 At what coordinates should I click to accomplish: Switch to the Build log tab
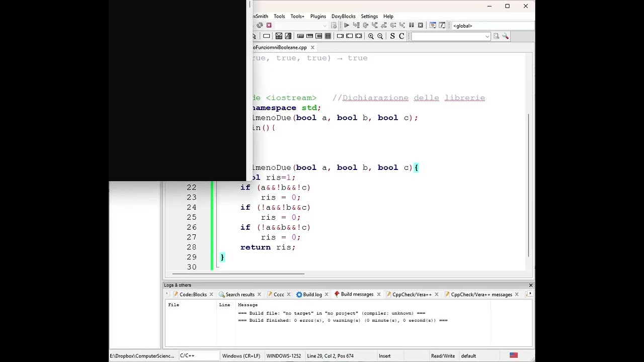pyautogui.click(x=312, y=295)
